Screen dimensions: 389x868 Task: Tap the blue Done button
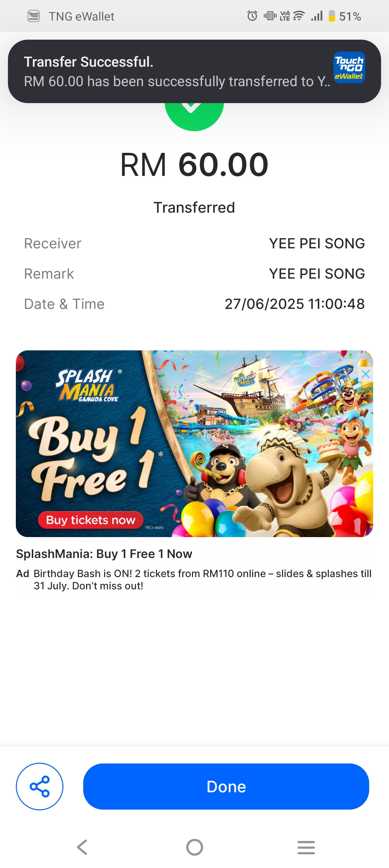226,786
